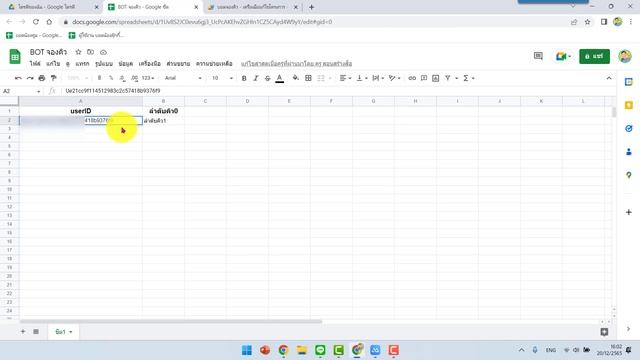Add a new sheet with plus
640x360 pixels.
pyautogui.click(x=23, y=331)
